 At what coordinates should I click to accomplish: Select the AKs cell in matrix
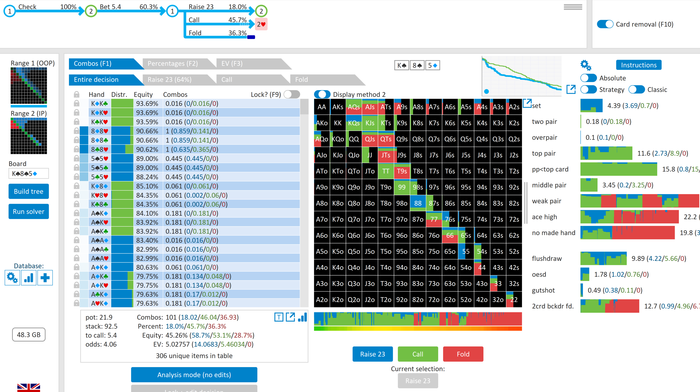(x=338, y=107)
